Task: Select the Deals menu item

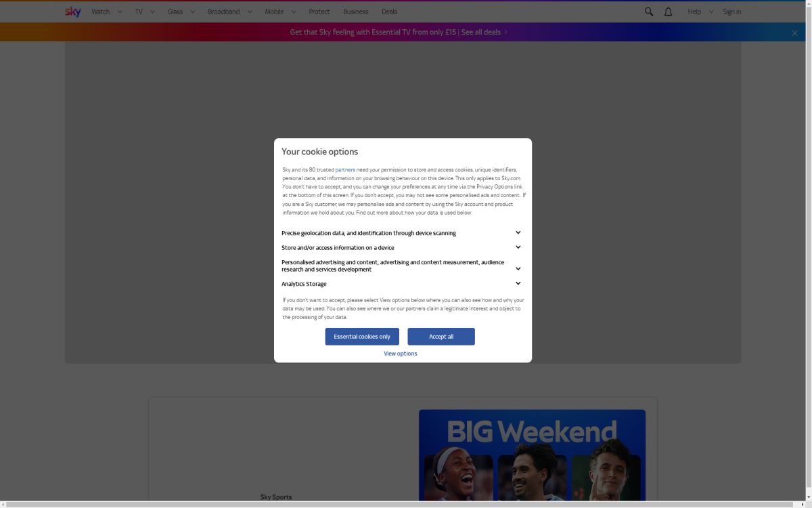Action: pos(389,12)
